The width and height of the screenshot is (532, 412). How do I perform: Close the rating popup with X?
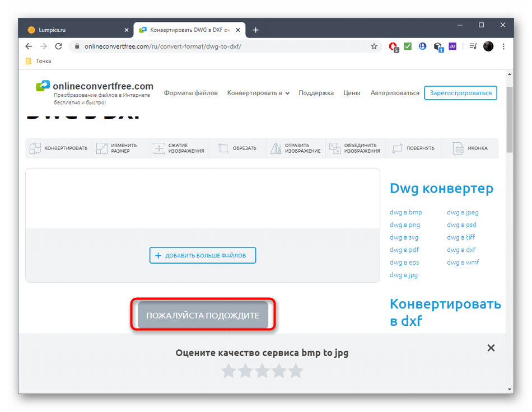(x=491, y=348)
